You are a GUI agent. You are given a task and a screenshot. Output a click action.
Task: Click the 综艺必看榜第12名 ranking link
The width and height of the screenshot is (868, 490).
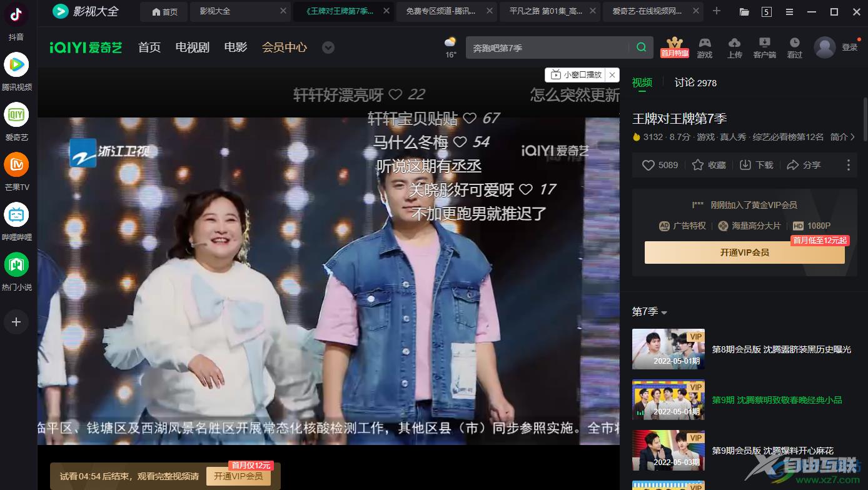click(788, 137)
